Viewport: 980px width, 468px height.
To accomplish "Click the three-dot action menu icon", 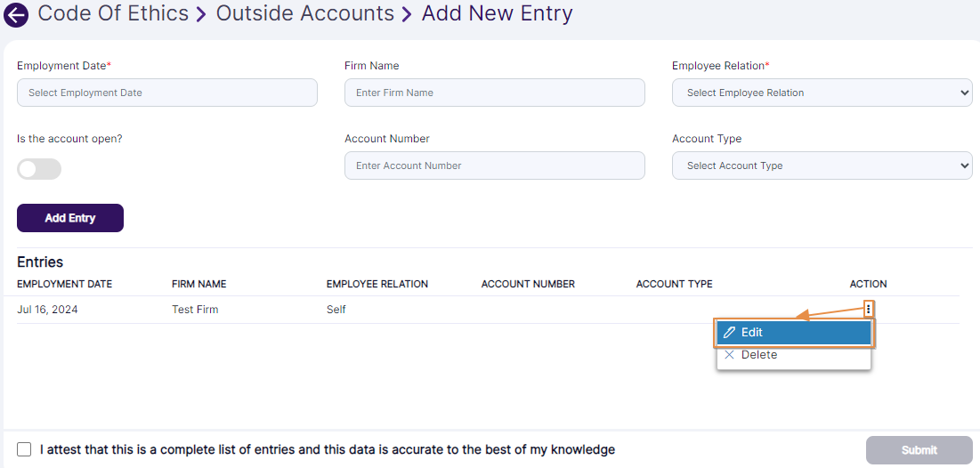I will [x=869, y=309].
